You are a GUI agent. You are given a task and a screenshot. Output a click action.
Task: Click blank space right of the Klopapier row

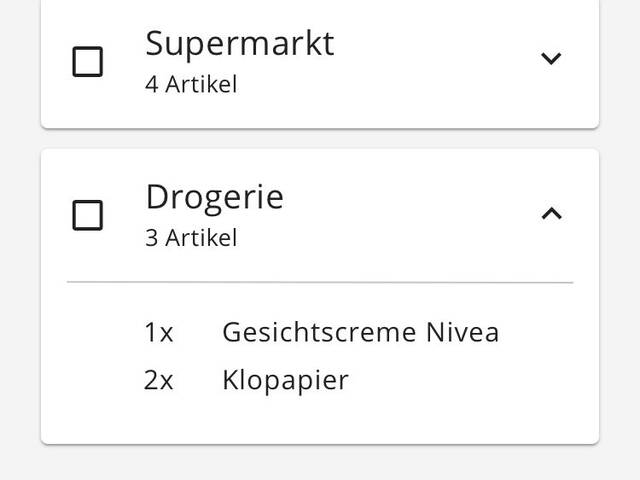click(470, 380)
